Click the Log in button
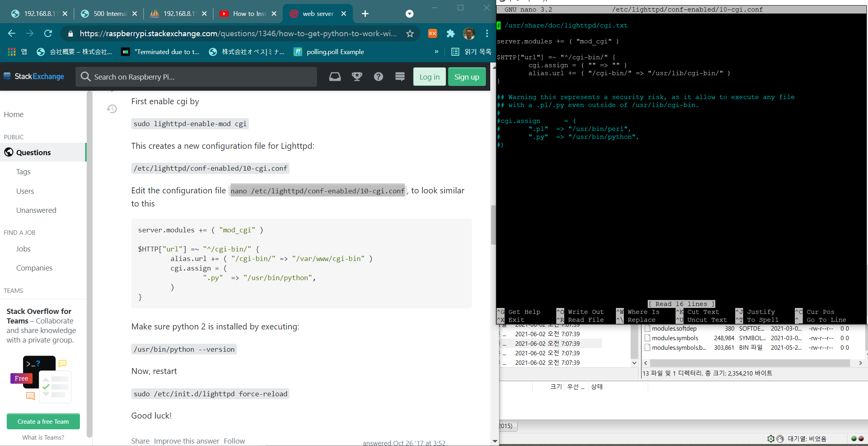 [429, 77]
